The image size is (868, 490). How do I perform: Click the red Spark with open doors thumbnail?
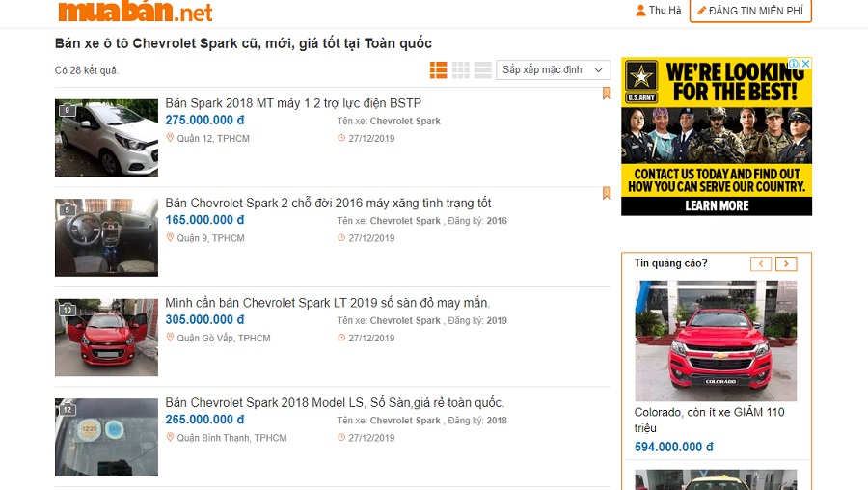point(106,338)
